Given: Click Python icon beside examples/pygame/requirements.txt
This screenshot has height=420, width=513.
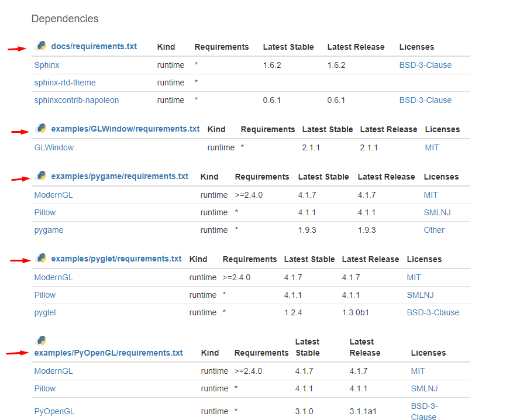Looking at the screenshot, I should (41, 175).
